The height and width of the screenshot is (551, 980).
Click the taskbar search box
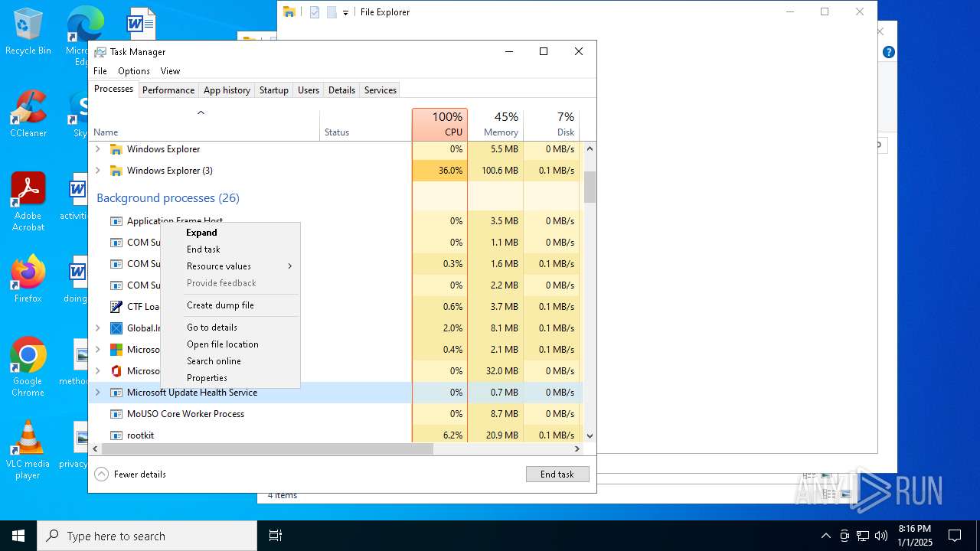[x=147, y=536]
